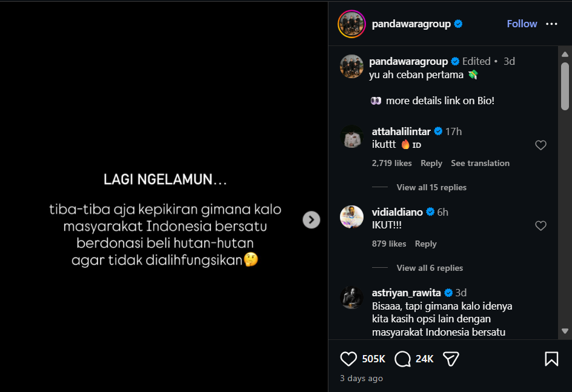View 2,719 likes on attahalilintar's comment
This screenshot has width=572, height=392.
pos(392,163)
